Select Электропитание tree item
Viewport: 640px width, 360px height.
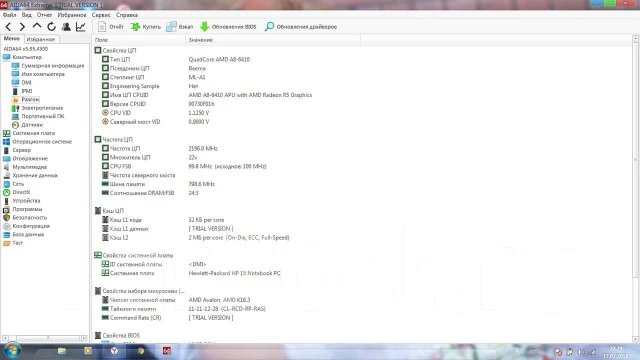coord(42,108)
